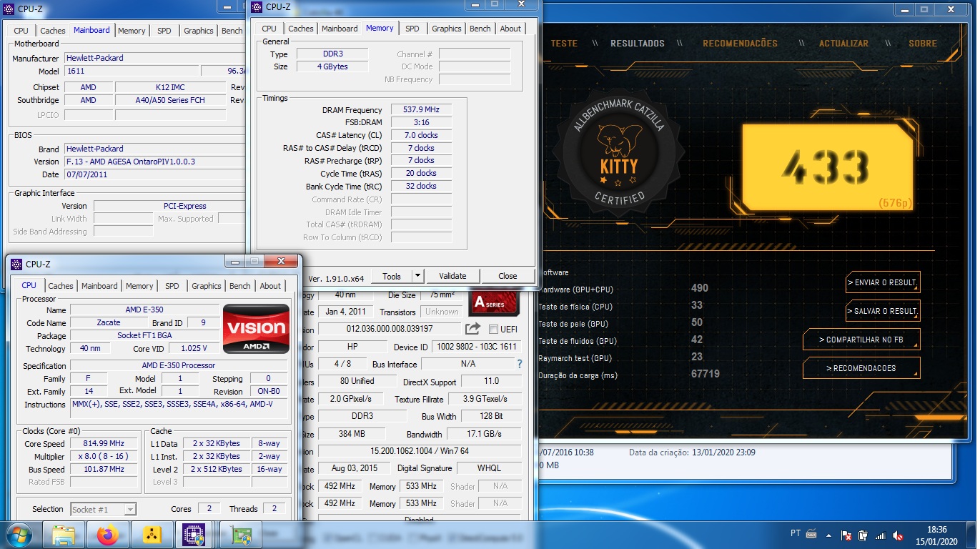Screen dimensions: 980x549
Task: Click the 433 score panel in Catzilla
Action: 827,167
